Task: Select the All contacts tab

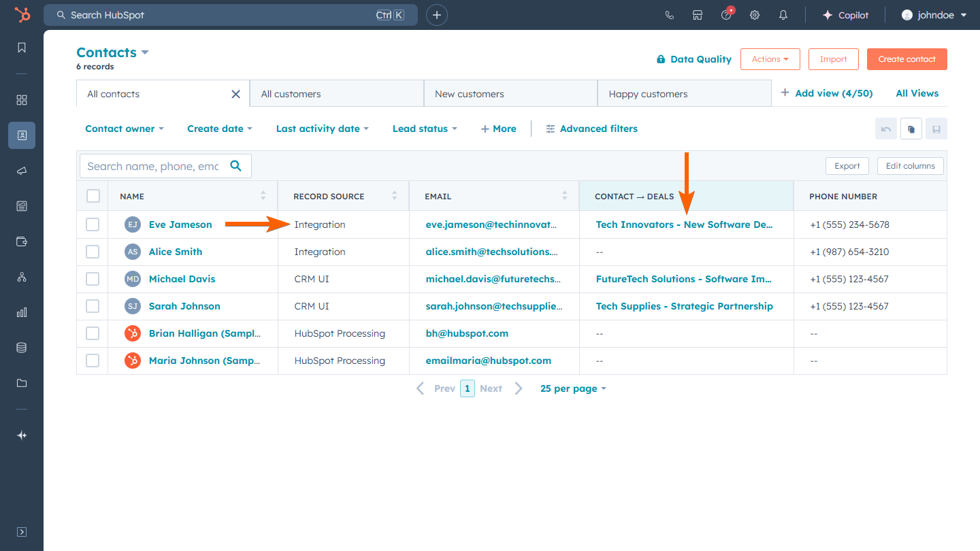Action: (163, 94)
